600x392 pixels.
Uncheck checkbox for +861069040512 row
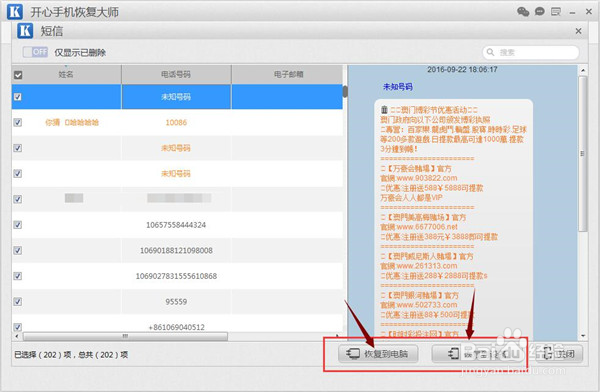(18, 327)
